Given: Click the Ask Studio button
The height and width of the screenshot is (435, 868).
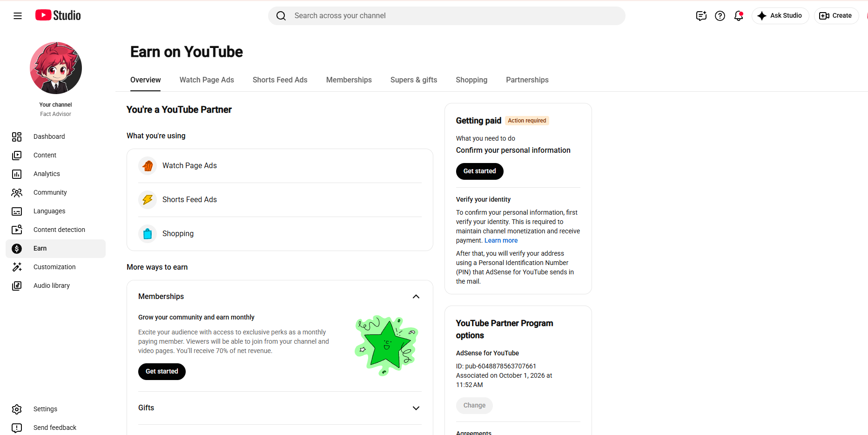Looking at the screenshot, I should 781,16.
